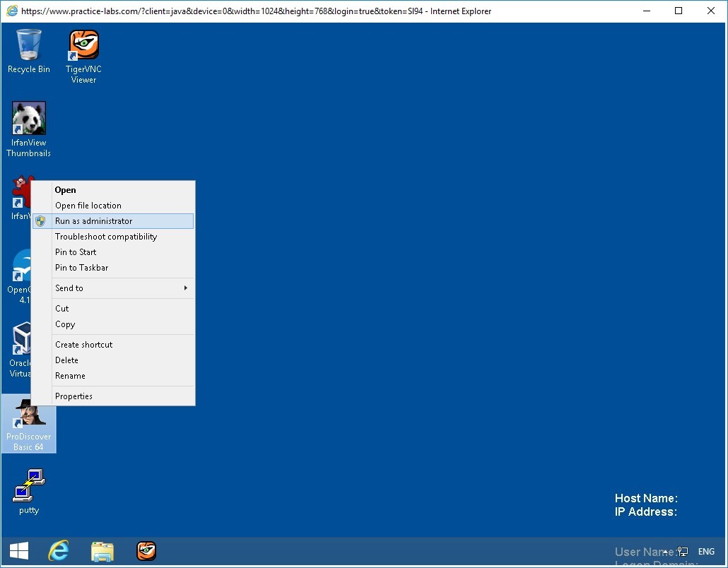Choose Rename in the context menu
Image resolution: width=728 pixels, height=568 pixels.
click(x=113, y=376)
